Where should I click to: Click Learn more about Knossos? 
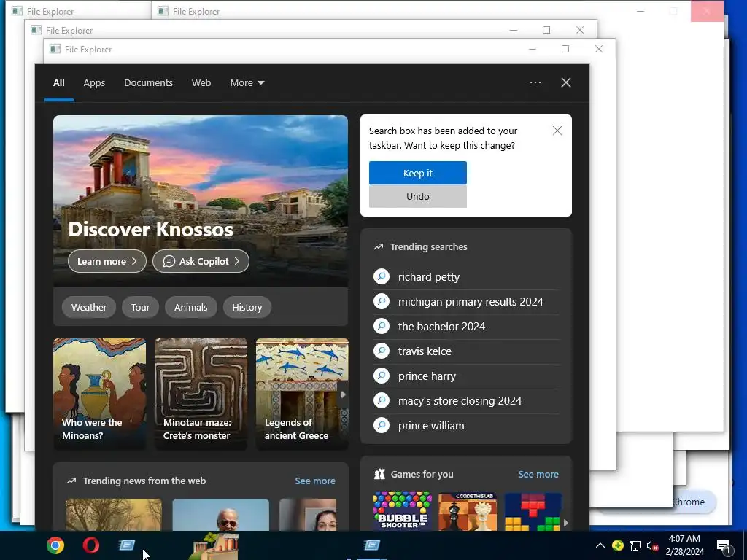107,262
